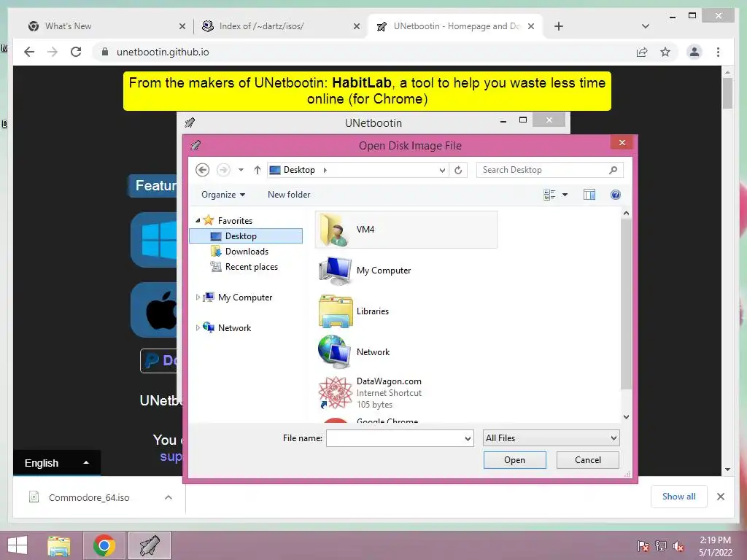Open Chrome three-dot menu
Viewport: 747px width, 560px height.
coord(718,52)
